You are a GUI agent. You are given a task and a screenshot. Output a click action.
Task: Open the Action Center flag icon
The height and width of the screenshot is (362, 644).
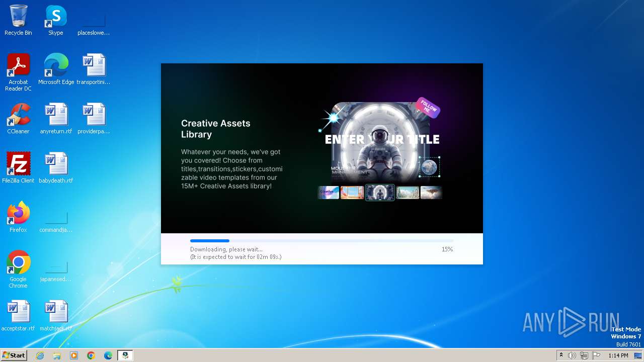click(596, 355)
